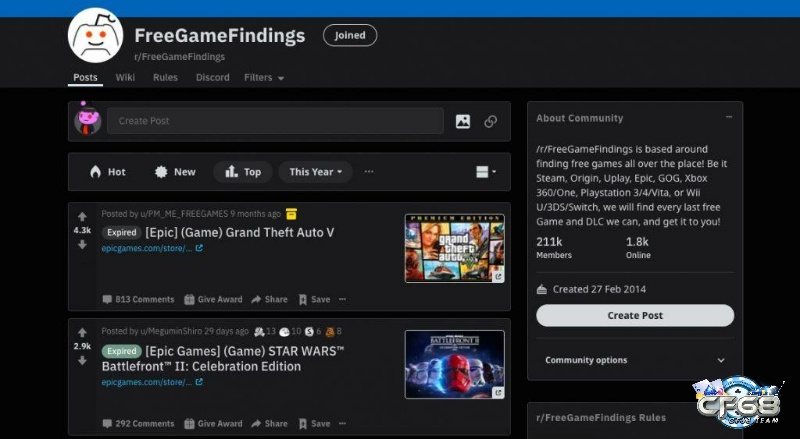800x439 pixels.
Task: Click the yellow archived icon on GTA post
Action: coord(291,213)
